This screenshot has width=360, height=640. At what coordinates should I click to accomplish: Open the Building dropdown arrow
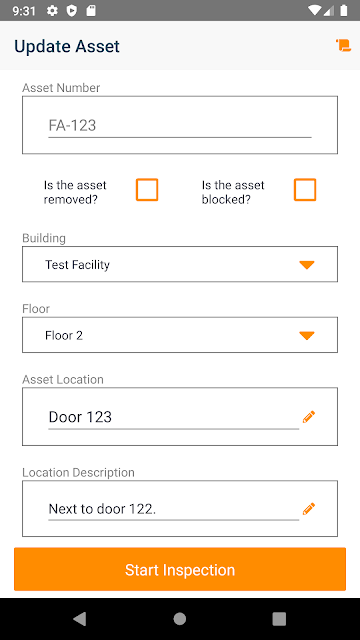[307, 265]
